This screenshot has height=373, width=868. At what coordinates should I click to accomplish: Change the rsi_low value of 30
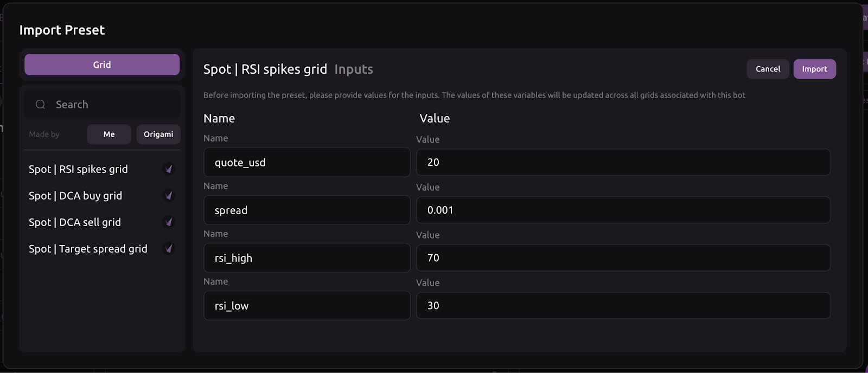(x=623, y=306)
